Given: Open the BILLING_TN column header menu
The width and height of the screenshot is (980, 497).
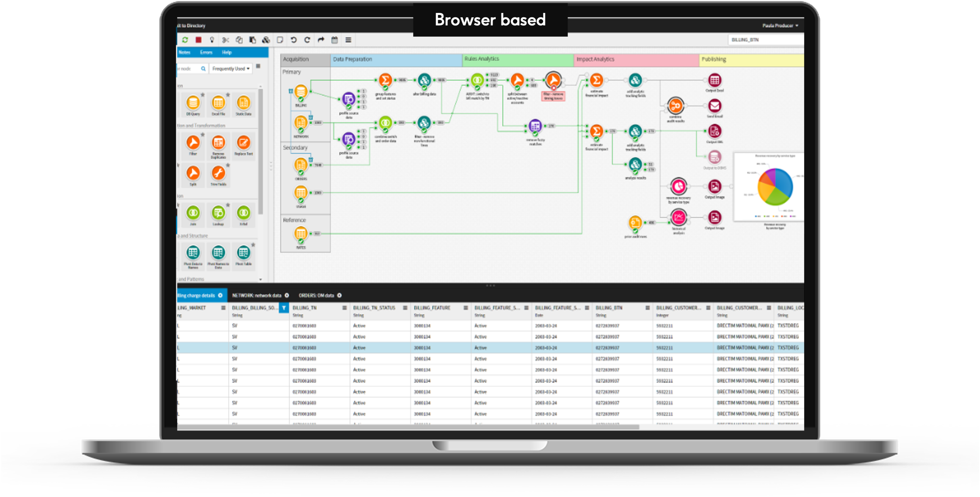Looking at the screenshot, I should coord(344,307).
